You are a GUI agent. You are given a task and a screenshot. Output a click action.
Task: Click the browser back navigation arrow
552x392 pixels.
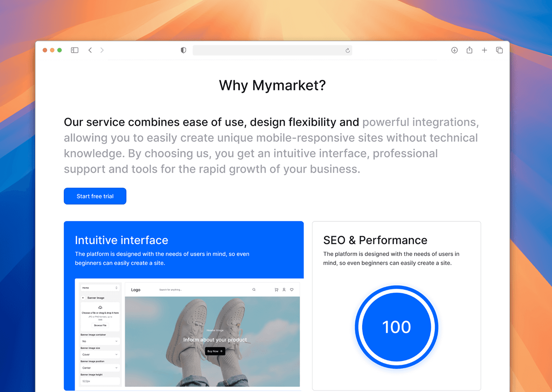(x=90, y=50)
